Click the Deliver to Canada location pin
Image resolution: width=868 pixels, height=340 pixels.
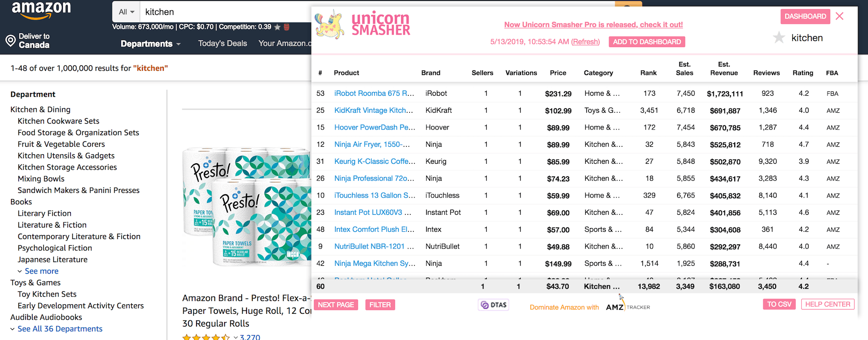[10, 41]
